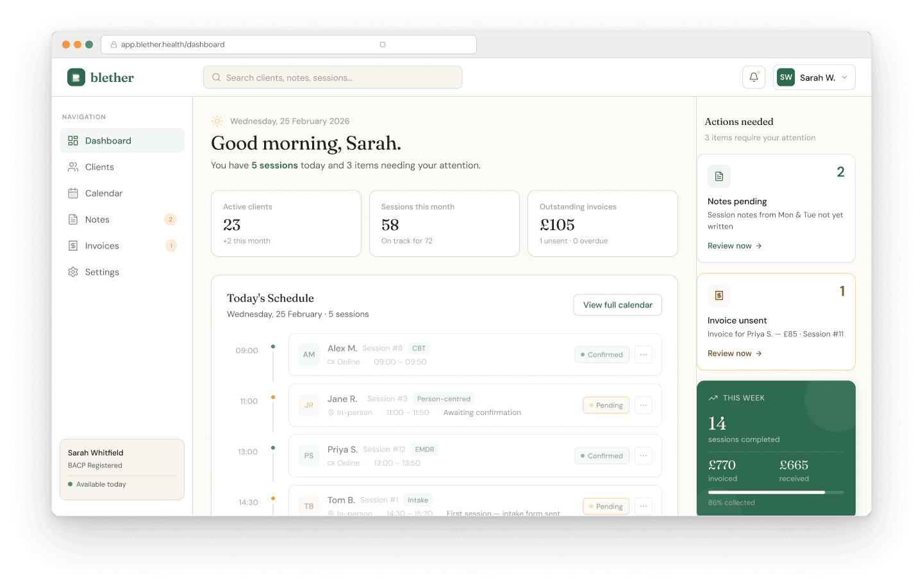This screenshot has height=588, width=923.
Task: Click the blether logo icon
Action: click(x=76, y=76)
